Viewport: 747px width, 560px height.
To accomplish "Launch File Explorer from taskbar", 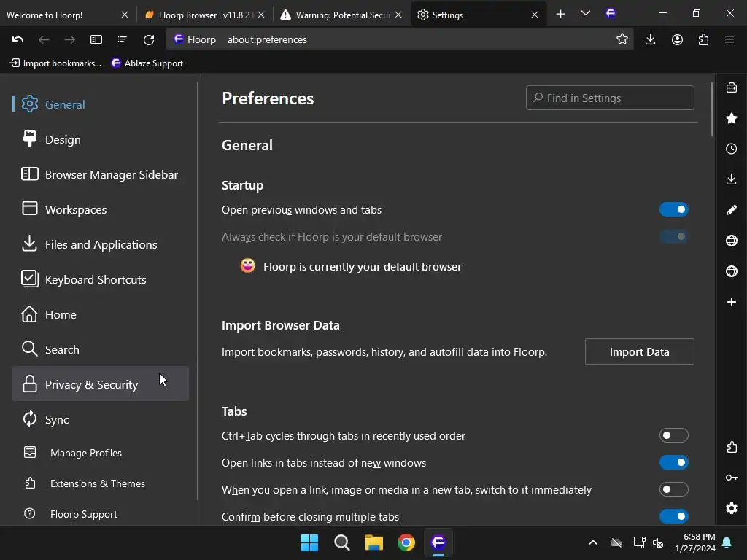I will (x=374, y=542).
